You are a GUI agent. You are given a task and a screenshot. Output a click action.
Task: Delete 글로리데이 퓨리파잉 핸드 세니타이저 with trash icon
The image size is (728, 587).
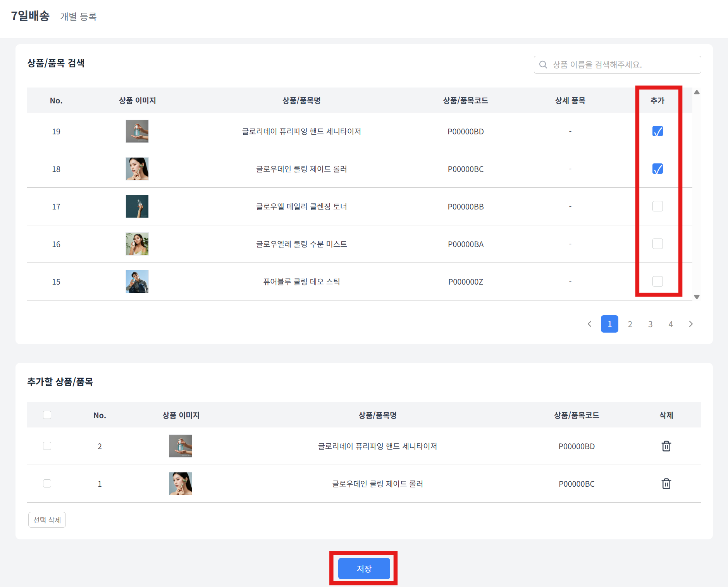pyautogui.click(x=666, y=446)
